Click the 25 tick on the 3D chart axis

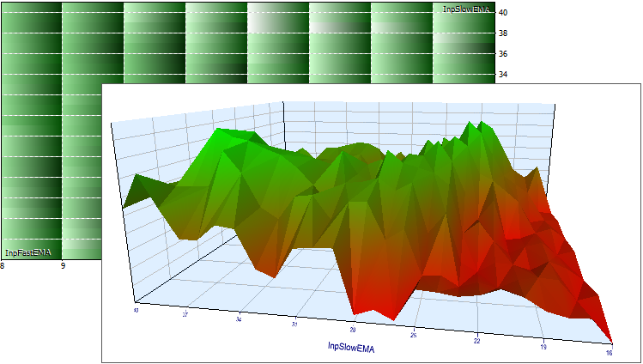(x=414, y=336)
